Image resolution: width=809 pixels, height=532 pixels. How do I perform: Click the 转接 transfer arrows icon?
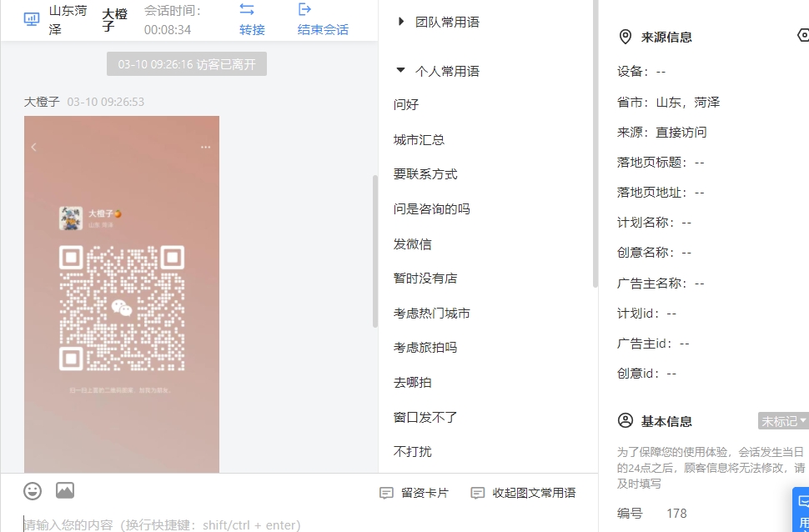pyautogui.click(x=247, y=9)
